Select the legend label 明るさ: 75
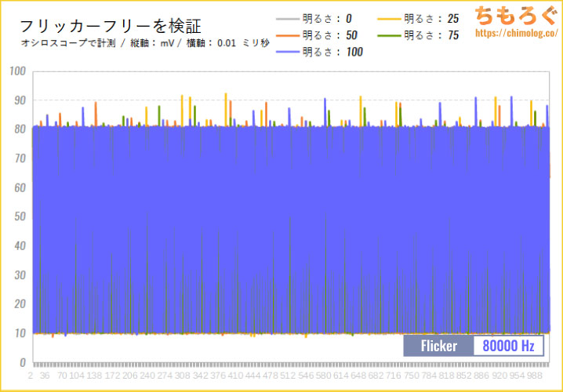563x392 pixels. 431,35
